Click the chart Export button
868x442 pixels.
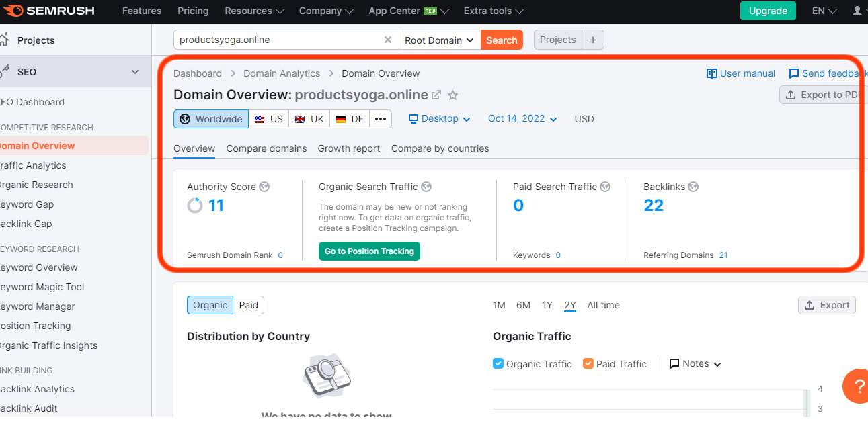click(x=827, y=305)
